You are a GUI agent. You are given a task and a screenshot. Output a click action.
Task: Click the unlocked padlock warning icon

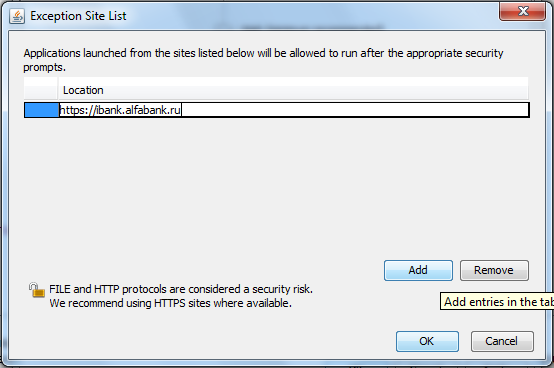[37, 290]
